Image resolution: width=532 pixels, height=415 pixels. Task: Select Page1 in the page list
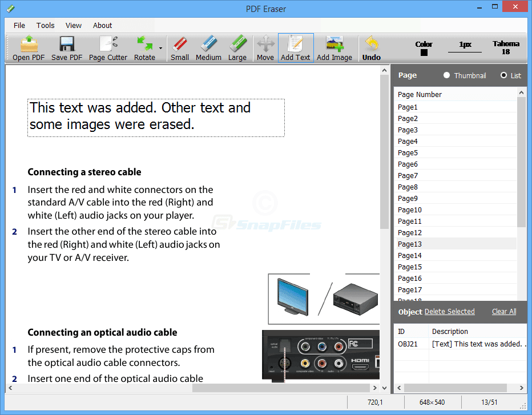click(x=456, y=107)
